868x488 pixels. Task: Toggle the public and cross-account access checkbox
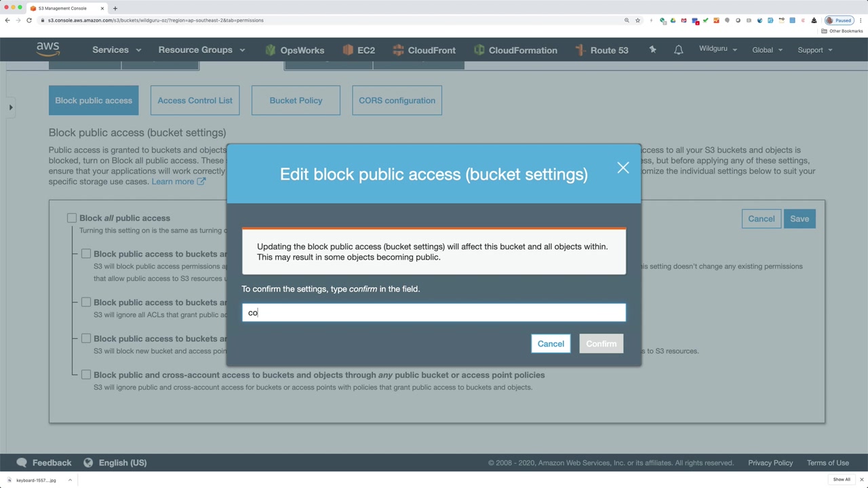click(x=86, y=374)
